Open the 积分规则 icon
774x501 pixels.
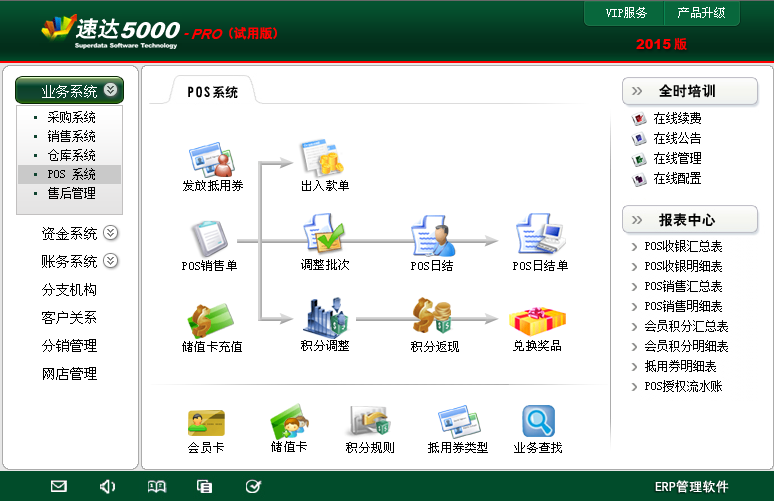click(x=370, y=421)
